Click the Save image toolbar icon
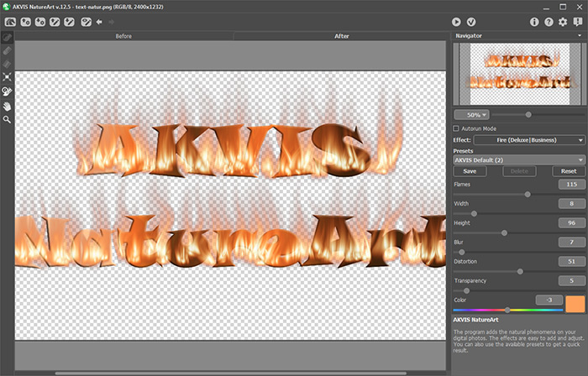This screenshot has height=376, width=588. pyautogui.click(x=40, y=22)
